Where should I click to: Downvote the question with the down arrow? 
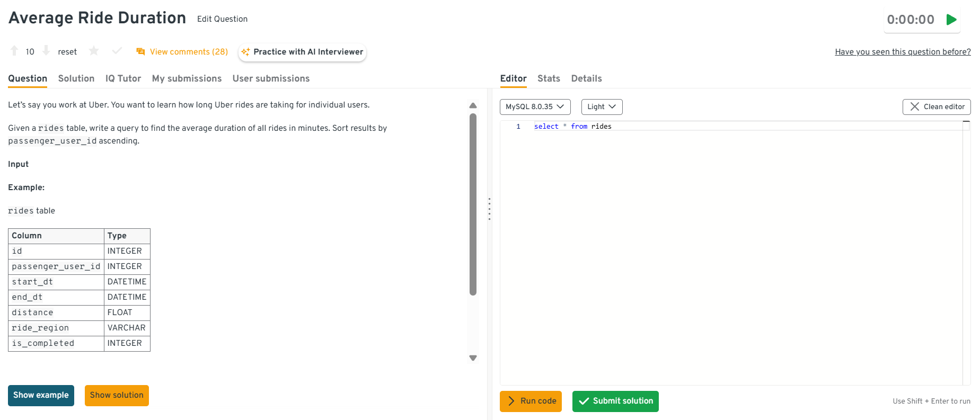46,51
